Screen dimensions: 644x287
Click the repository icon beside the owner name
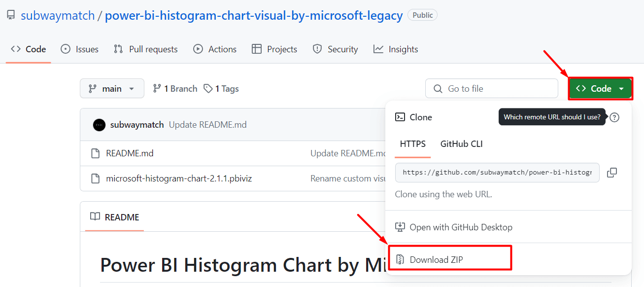tap(11, 15)
